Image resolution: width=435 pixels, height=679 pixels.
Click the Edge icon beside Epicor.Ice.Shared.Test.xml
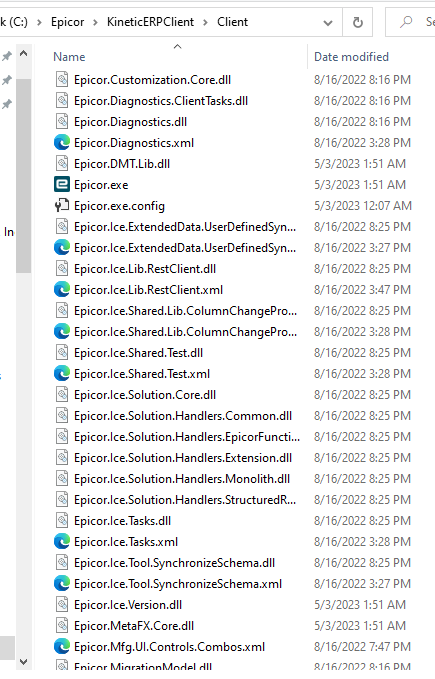(x=62, y=374)
